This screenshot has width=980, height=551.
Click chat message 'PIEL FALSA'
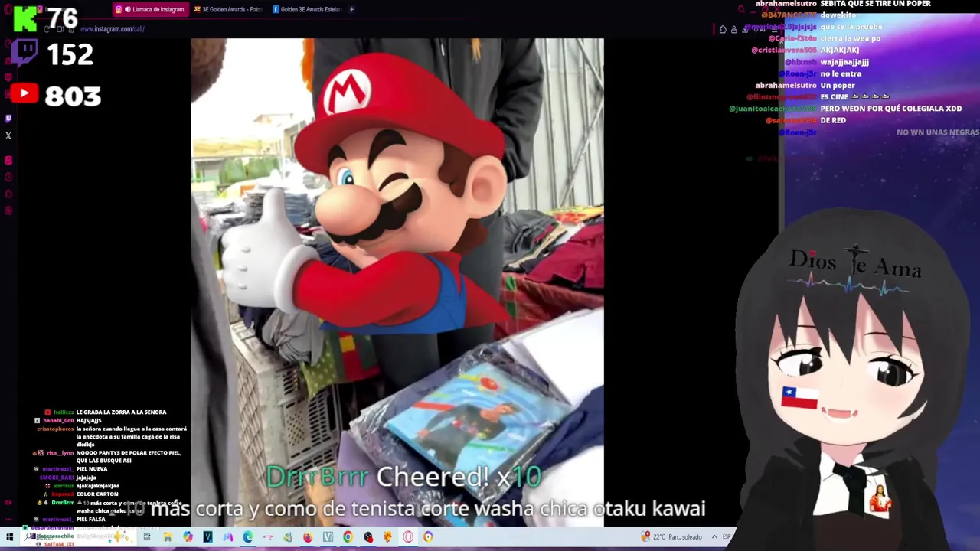pyautogui.click(x=91, y=520)
